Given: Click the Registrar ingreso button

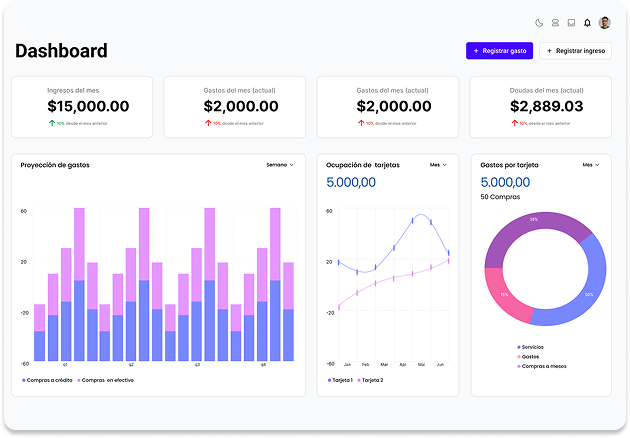Looking at the screenshot, I should (x=575, y=50).
